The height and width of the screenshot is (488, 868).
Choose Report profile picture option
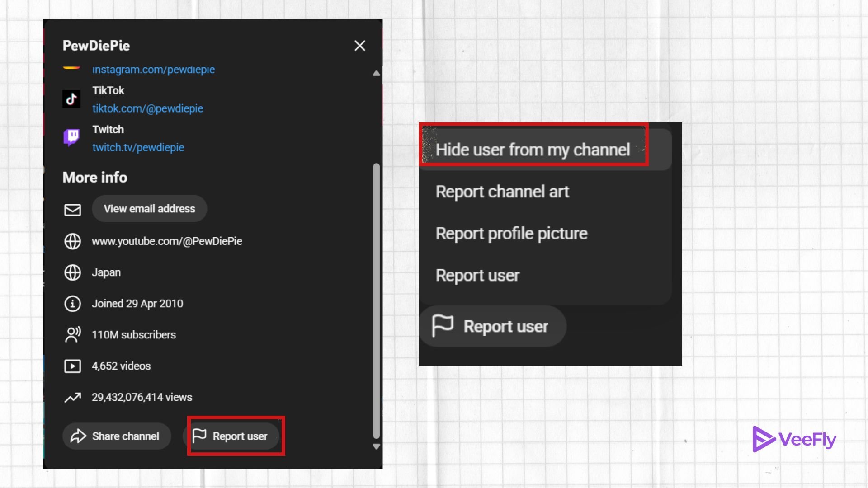point(511,234)
